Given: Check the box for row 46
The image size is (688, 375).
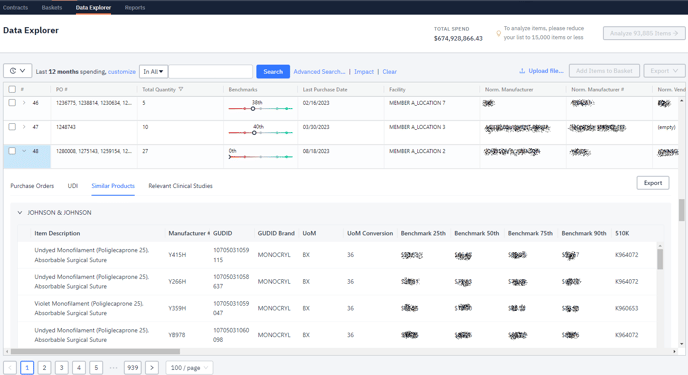Looking at the screenshot, I should click(12, 103).
